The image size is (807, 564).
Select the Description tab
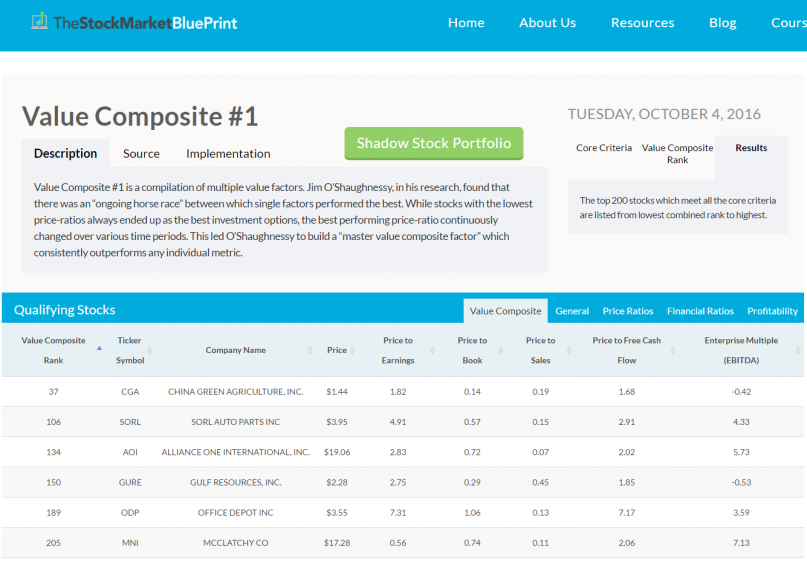(x=65, y=153)
